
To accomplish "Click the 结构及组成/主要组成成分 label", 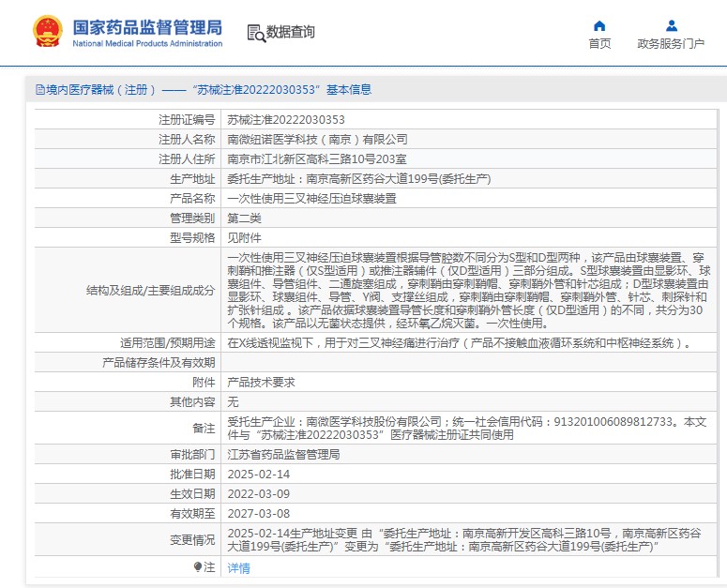I will tap(151, 291).
